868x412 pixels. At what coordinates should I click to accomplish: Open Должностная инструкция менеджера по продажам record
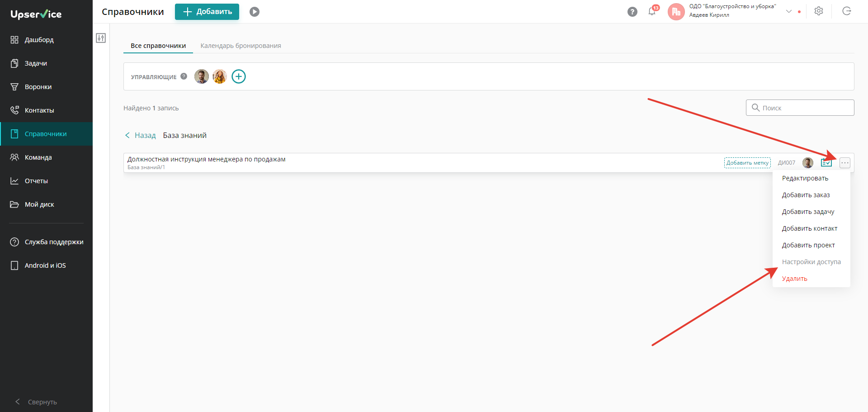pos(207,159)
